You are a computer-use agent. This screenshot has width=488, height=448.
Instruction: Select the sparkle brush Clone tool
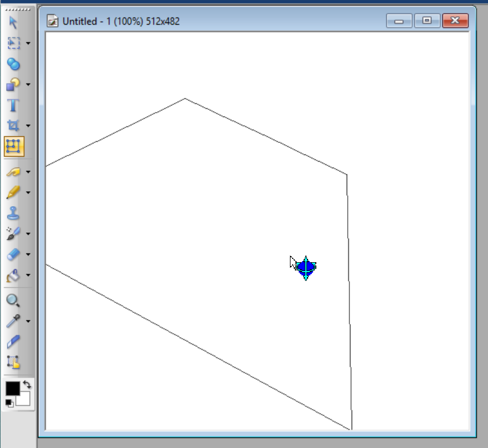click(x=13, y=234)
